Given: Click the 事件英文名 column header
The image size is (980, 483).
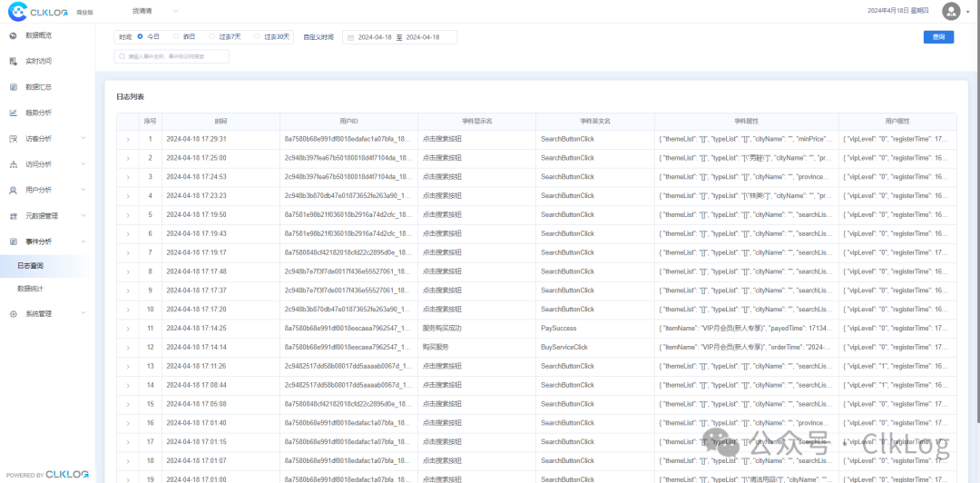Looking at the screenshot, I should [595, 122].
